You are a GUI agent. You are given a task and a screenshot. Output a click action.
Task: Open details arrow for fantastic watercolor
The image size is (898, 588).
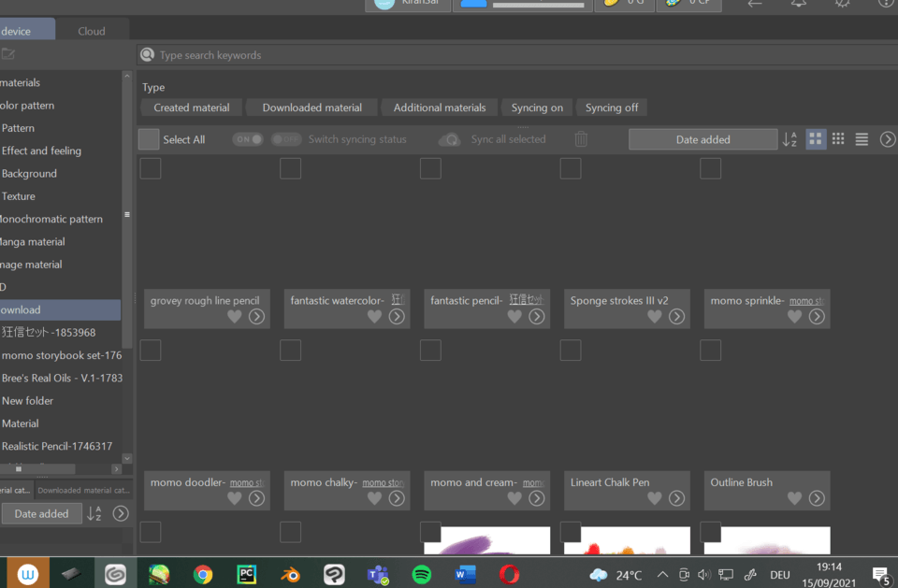tap(397, 317)
